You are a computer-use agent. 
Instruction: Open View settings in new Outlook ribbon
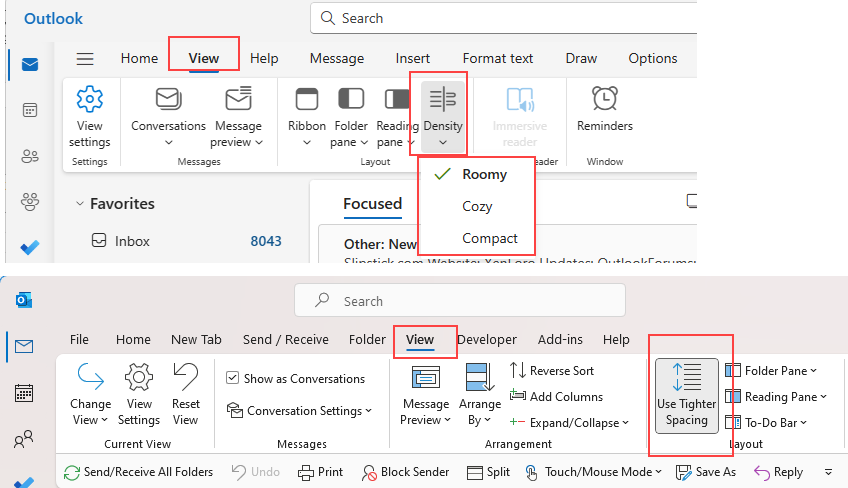90,116
